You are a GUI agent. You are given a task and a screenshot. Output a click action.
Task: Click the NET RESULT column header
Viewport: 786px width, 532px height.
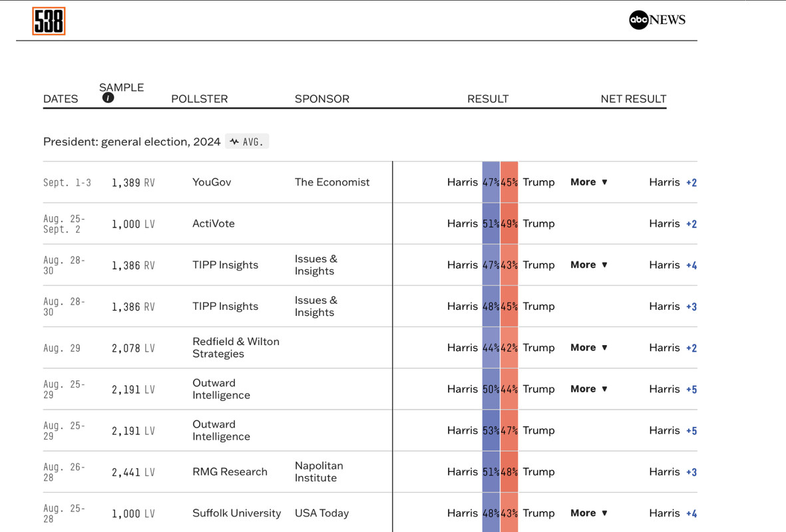(634, 98)
